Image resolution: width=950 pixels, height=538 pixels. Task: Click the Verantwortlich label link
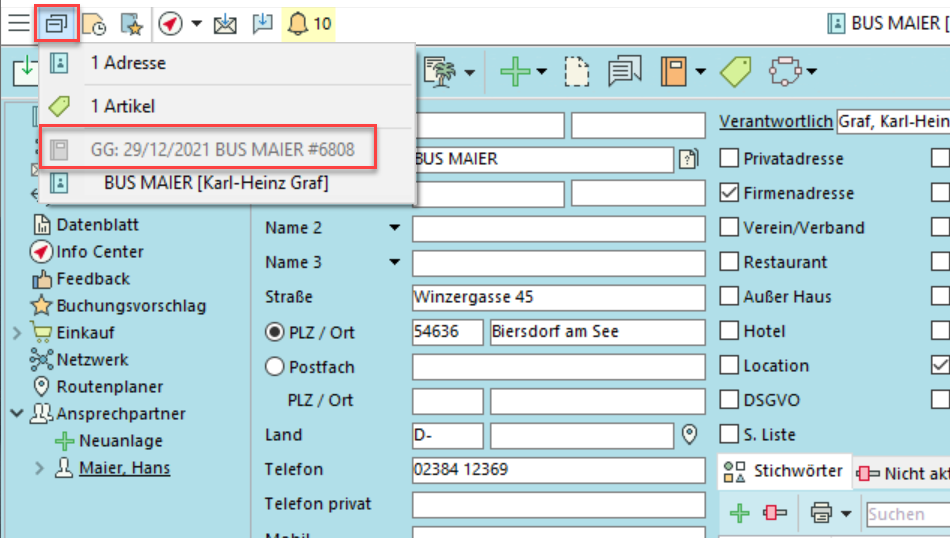point(776,121)
